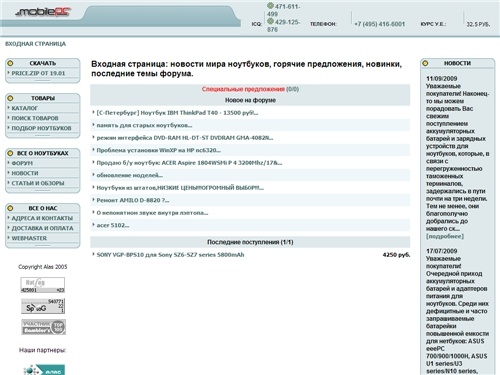Open ДОСТАВКА И ОПЛАТА page

click(42, 228)
